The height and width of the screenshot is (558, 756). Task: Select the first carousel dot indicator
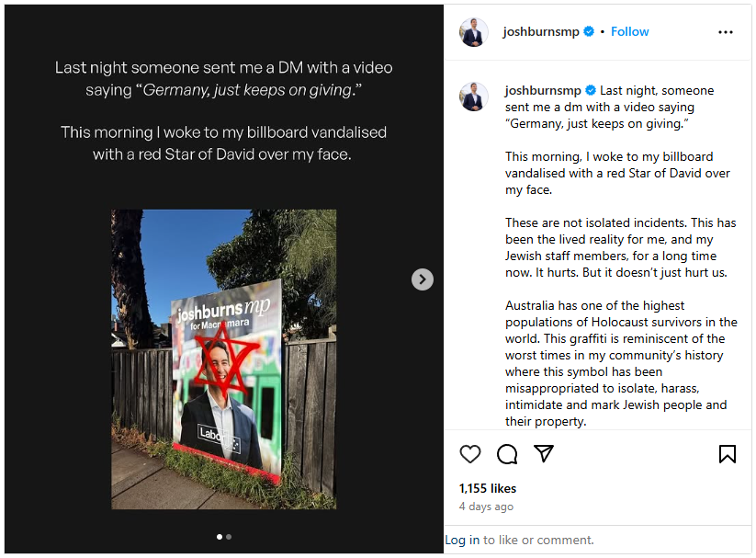[220, 537]
